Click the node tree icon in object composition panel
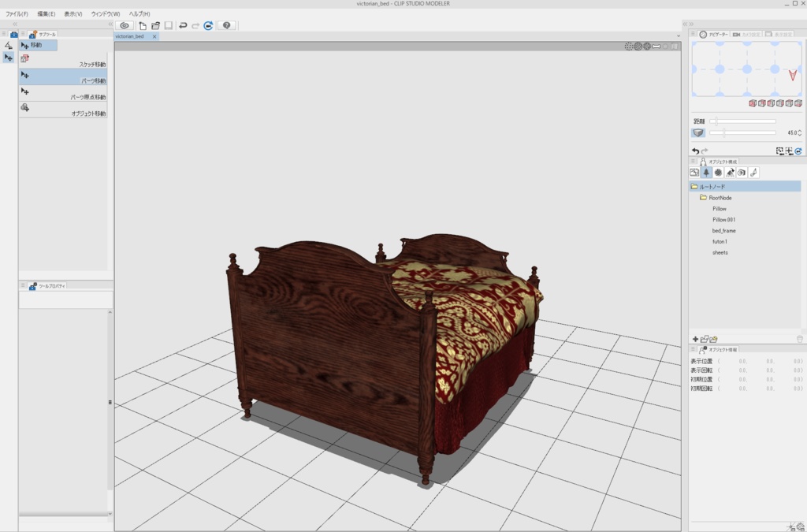The height and width of the screenshot is (532, 807). point(706,173)
